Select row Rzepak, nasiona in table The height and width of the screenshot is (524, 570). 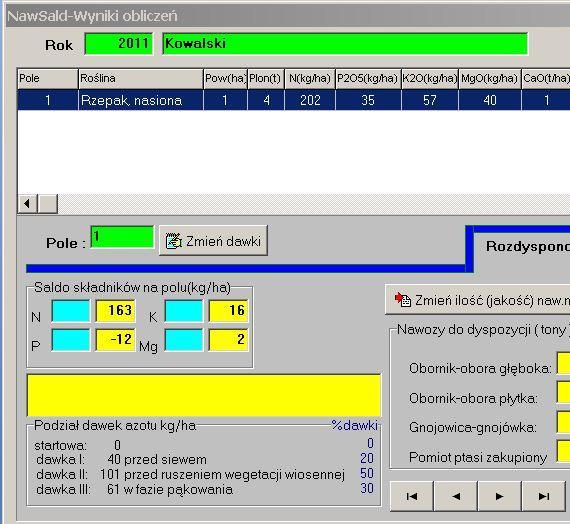pos(294,100)
